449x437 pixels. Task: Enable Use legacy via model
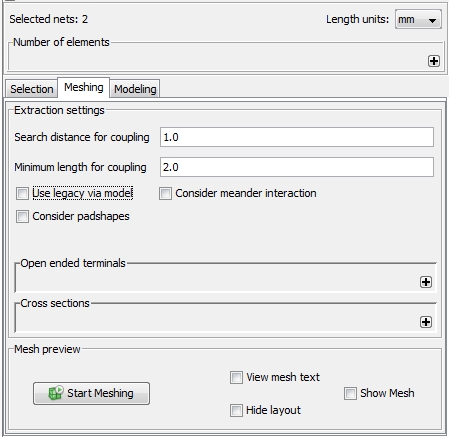[x=22, y=193]
